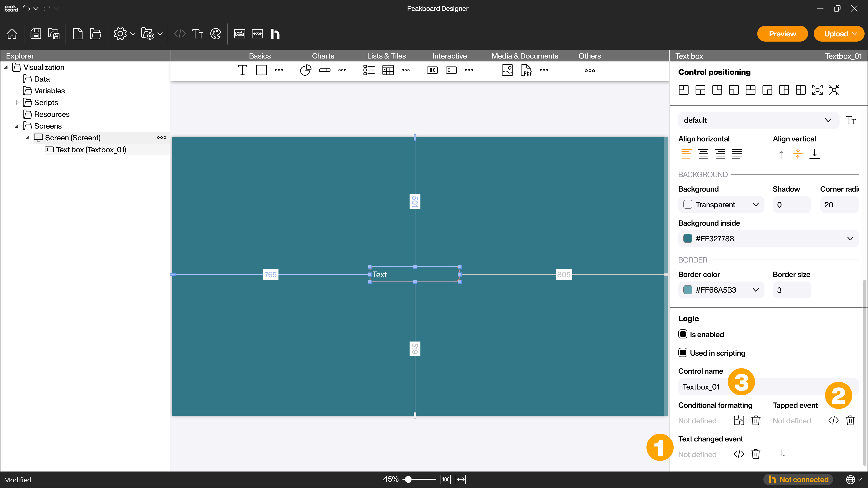Toggle the Is enabled checkbox
Screen dimensions: 868x488
[683, 334]
